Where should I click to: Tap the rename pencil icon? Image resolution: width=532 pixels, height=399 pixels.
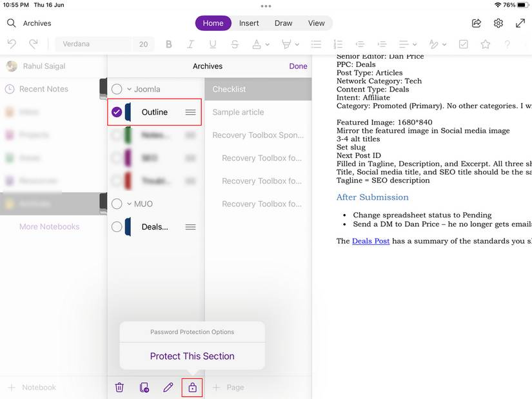168,387
